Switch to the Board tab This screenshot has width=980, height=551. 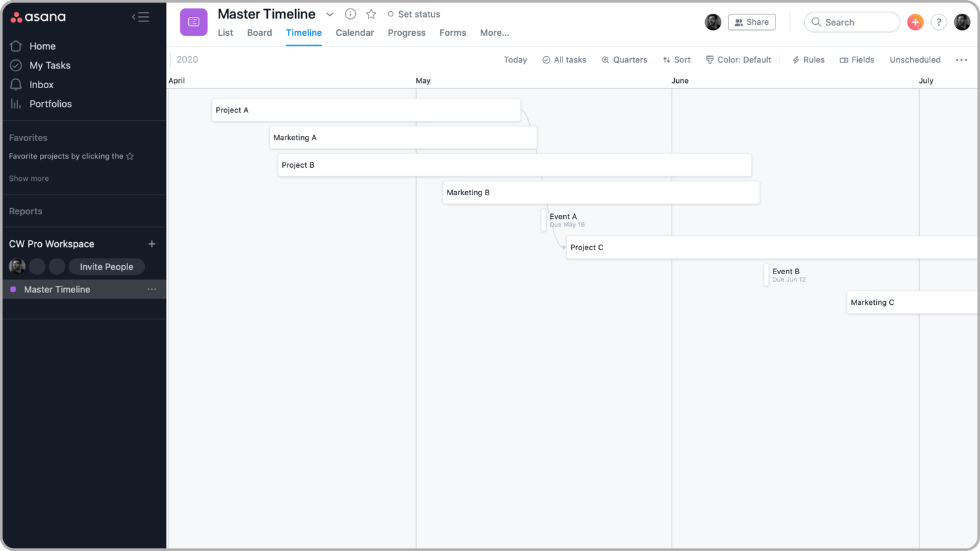(x=259, y=33)
